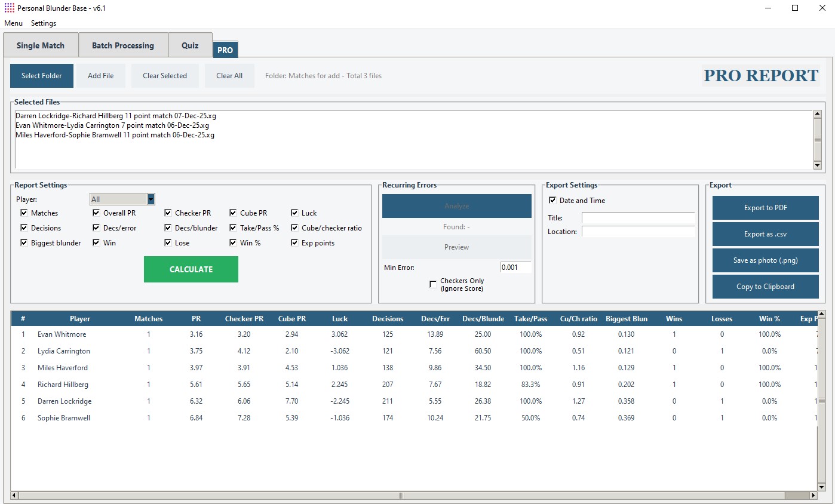This screenshot has height=504, width=835.
Task: Switch to the Quiz tab
Action: coord(190,45)
